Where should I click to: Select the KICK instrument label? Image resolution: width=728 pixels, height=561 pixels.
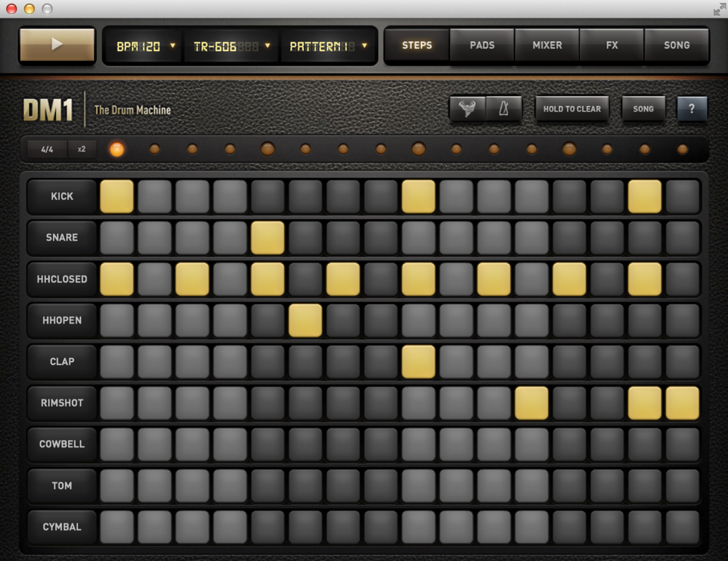tap(62, 196)
